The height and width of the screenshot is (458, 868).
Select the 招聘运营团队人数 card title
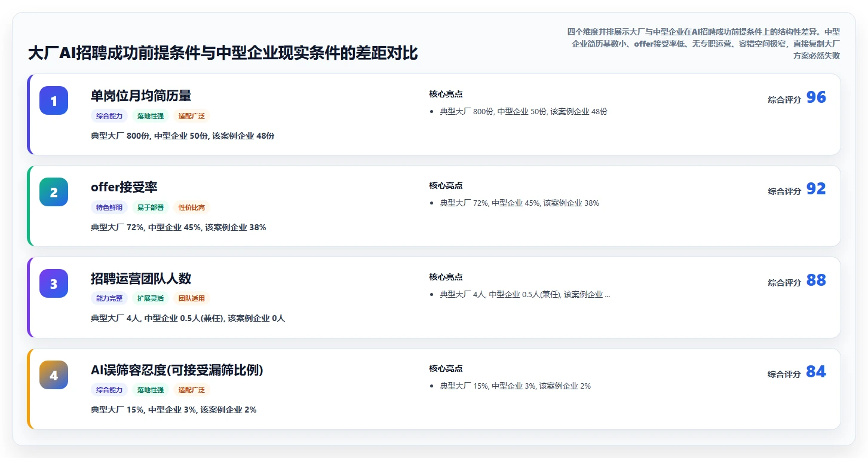coord(141,279)
